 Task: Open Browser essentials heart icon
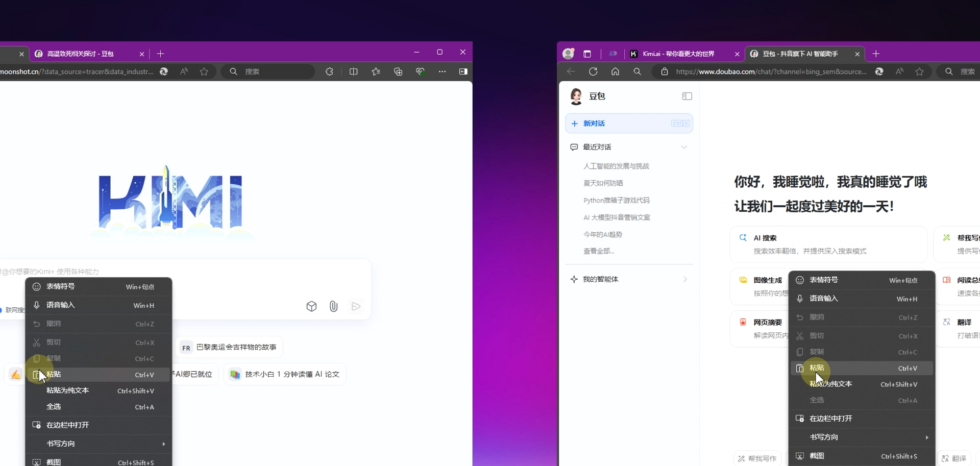pyautogui.click(x=420, y=71)
